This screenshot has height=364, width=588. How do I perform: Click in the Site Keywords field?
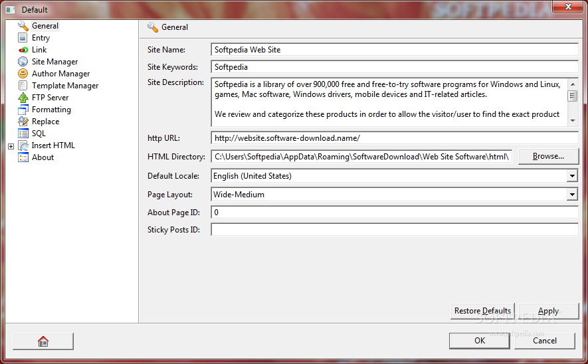tap(395, 66)
